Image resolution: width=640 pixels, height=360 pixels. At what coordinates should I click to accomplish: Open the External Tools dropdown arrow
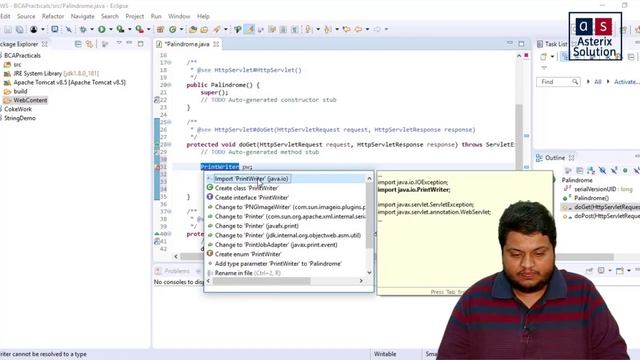click(x=149, y=29)
